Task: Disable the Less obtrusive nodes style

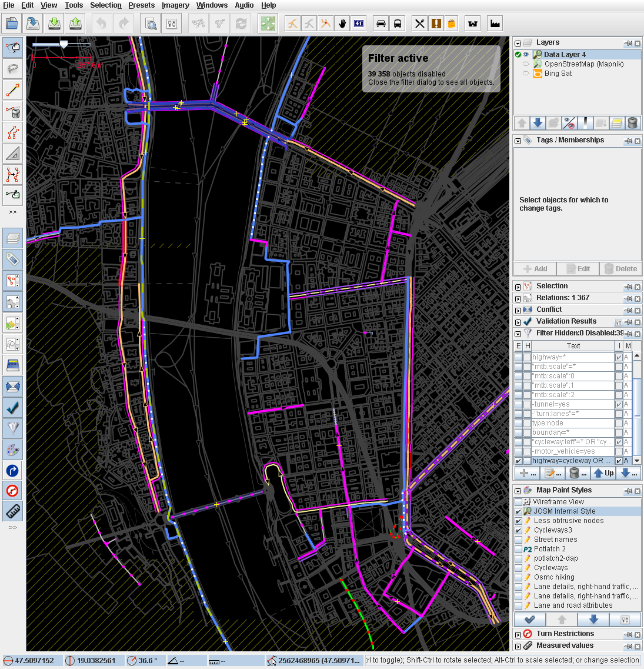Action: point(518,521)
